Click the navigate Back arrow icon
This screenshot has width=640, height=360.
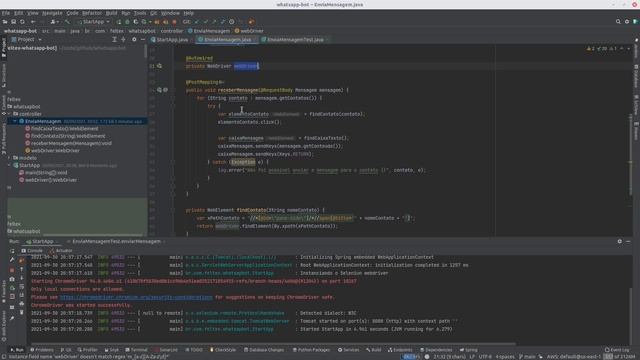(33, 22)
